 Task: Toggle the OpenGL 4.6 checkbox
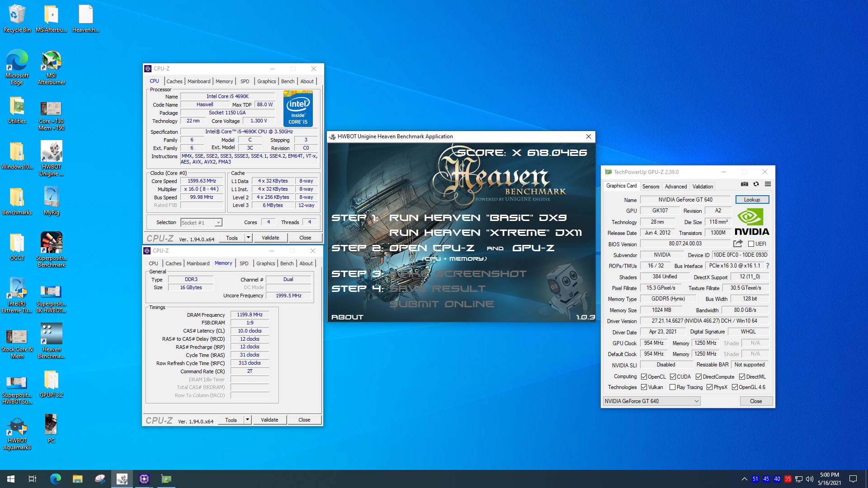point(735,387)
